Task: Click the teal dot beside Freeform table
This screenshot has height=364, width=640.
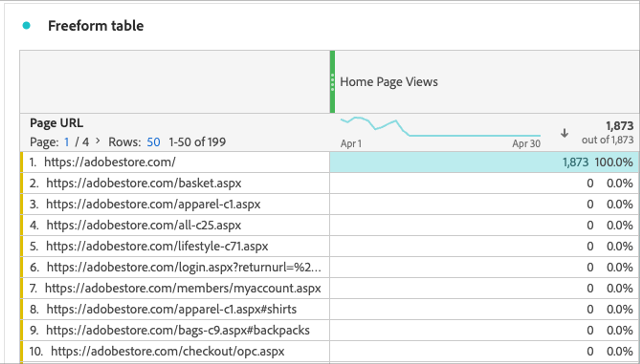Action: 26,25
